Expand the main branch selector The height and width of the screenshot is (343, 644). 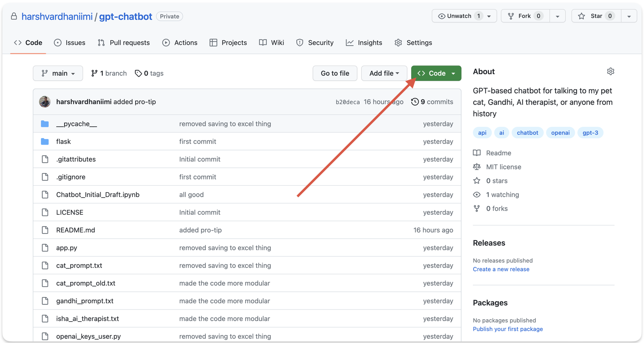click(58, 73)
